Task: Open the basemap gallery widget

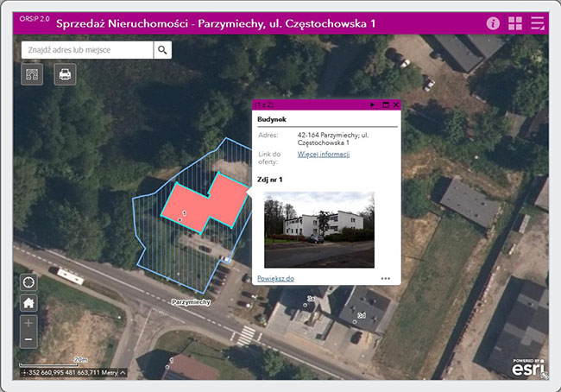Action: (x=33, y=75)
